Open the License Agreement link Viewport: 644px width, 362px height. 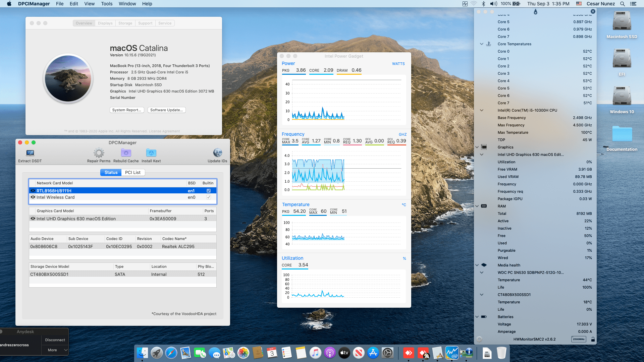(x=164, y=131)
